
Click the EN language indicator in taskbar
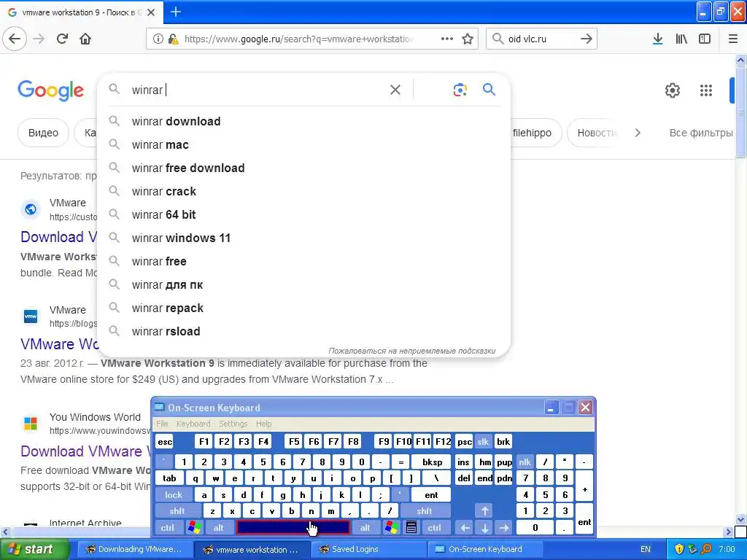pos(646,549)
